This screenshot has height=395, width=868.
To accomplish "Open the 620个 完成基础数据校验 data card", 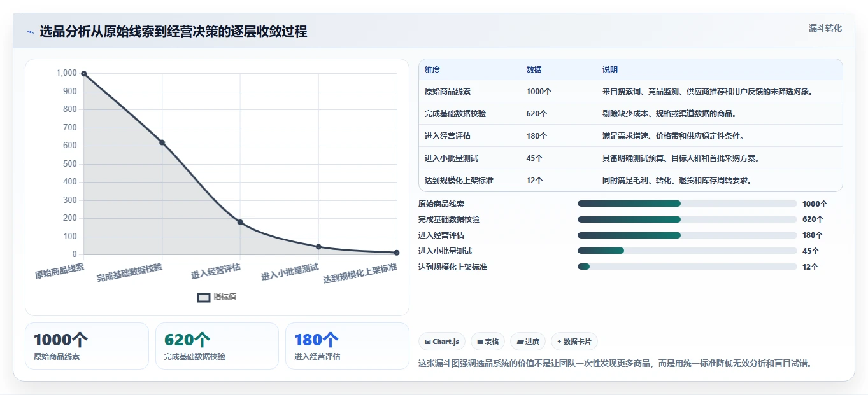I will point(217,346).
